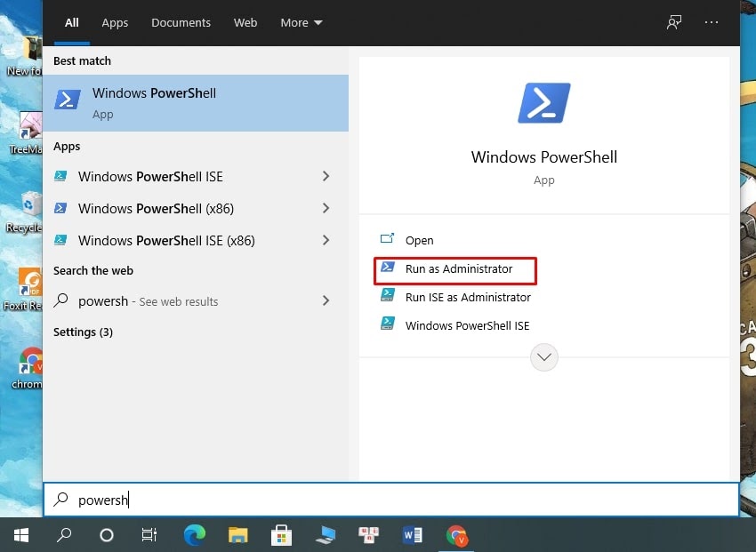Open Cortana from the taskbar
Image resolution: width=756 pixels, height=552 pixels.
tap(107, 534)
